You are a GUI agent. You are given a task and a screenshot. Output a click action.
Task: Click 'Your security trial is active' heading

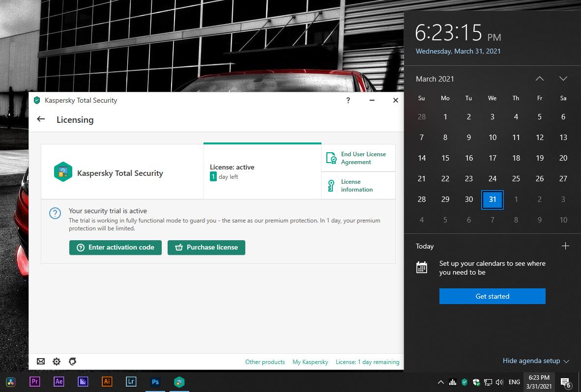pyautogui.click(x=108, y=211)
